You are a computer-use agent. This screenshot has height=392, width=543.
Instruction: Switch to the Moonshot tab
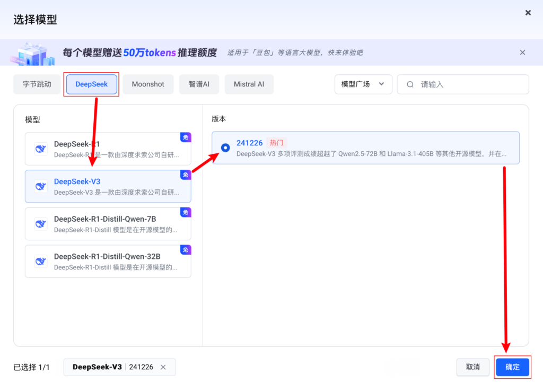[x=148, y=84]
